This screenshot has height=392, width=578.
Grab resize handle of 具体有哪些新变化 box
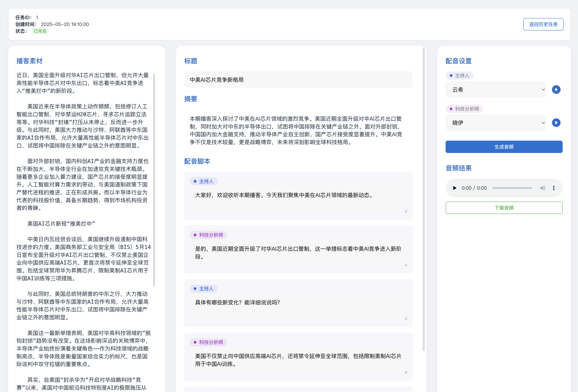point(406,319)
